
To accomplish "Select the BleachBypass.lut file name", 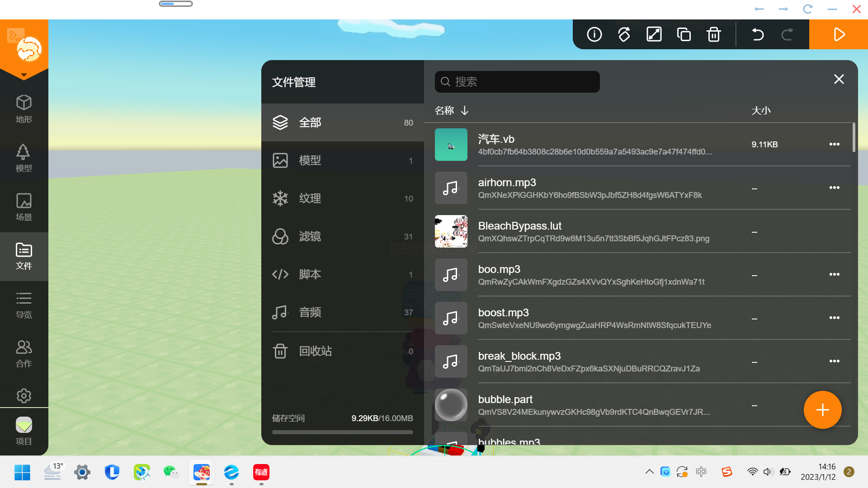I will pyautogui.click(x=520, y=226).
